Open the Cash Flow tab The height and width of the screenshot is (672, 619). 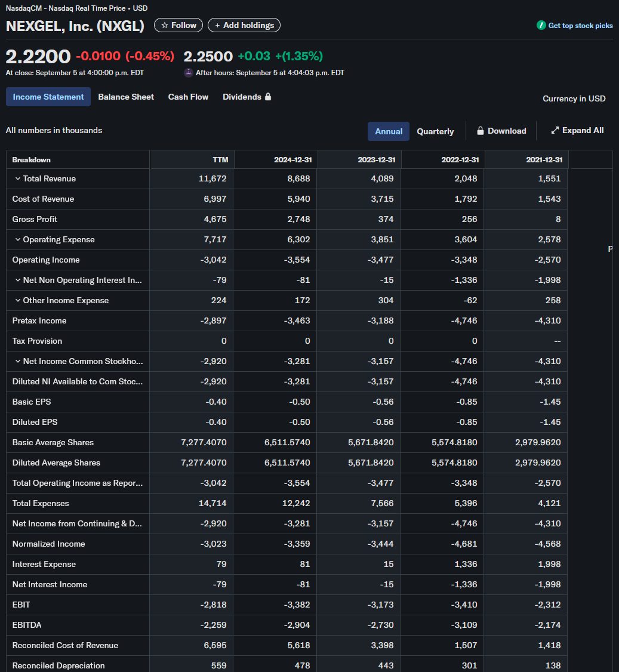point(188,97)
